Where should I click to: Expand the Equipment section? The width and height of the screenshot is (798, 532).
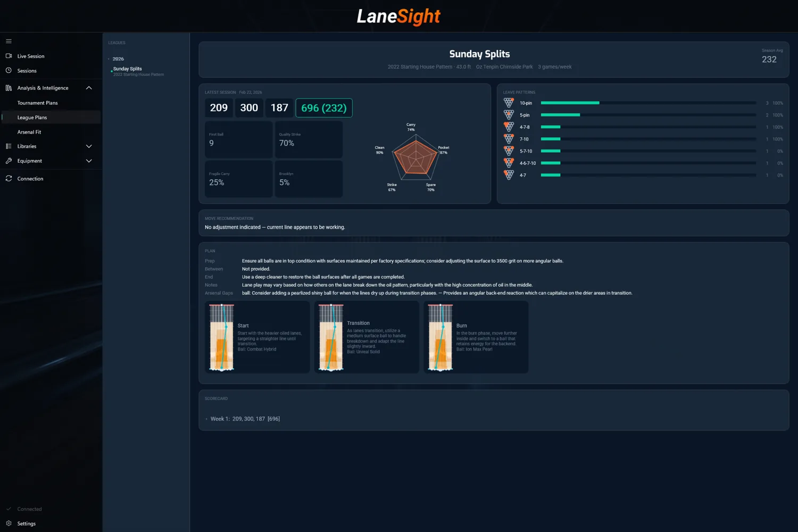coord(89,161)
